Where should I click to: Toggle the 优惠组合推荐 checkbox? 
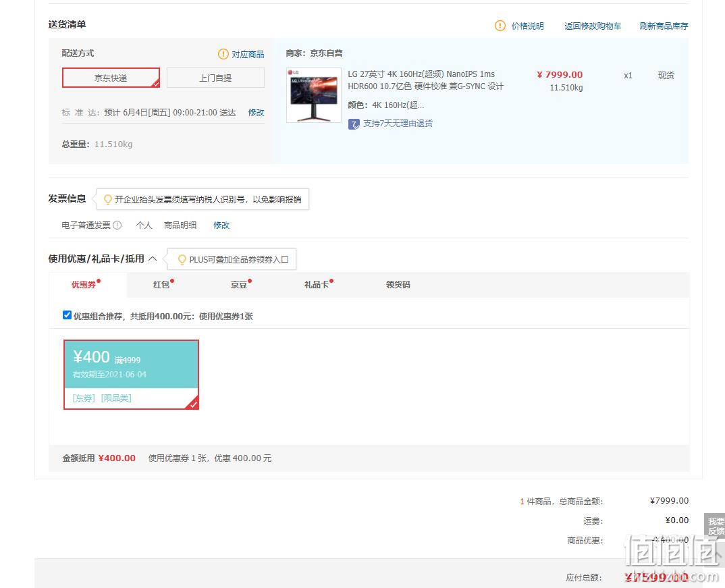point(67,315)
